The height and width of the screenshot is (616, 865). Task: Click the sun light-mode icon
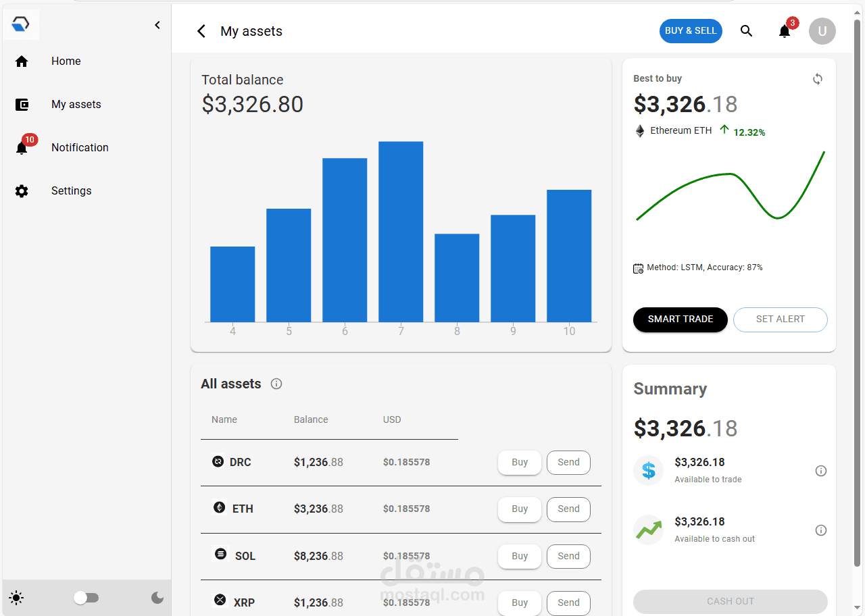(x=16, y=598)
